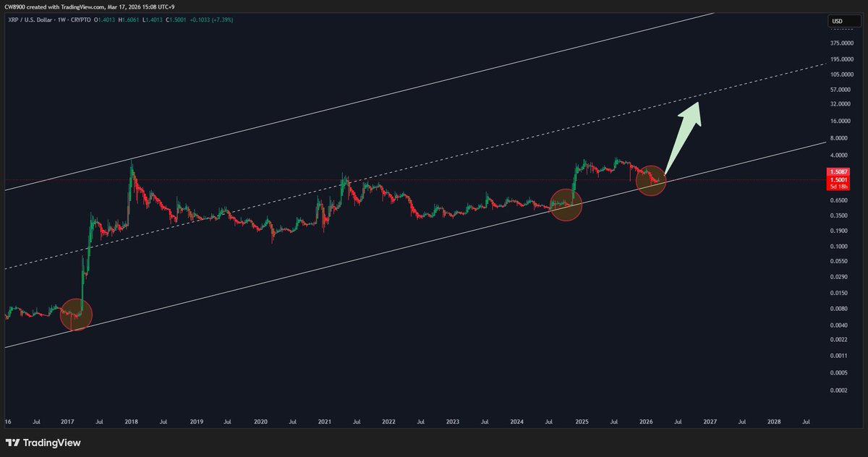
Task: Click the 2028 label on time axis
Action: coord(774,421)
